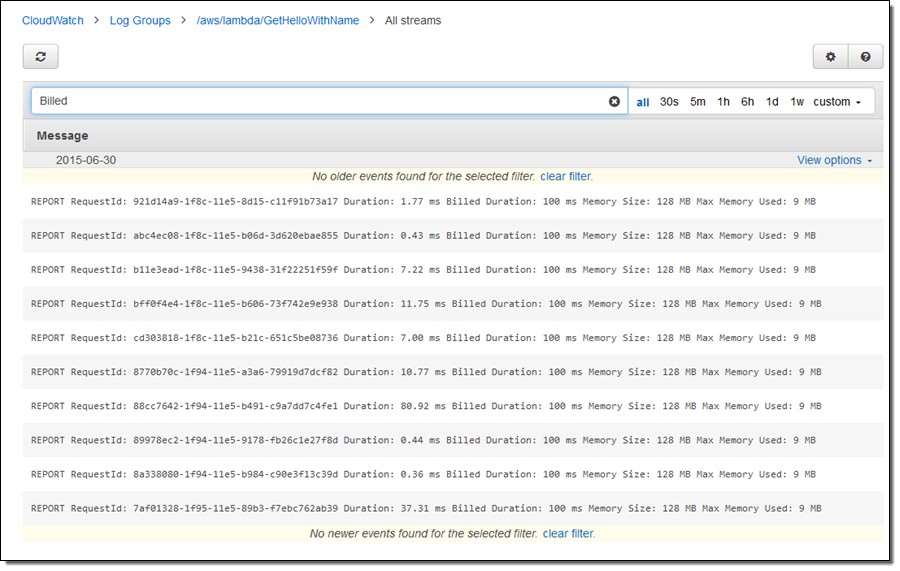The width and height of the screenshot is (900, 571).
Task: Select the 'all' time range
Action: [643, 102]
